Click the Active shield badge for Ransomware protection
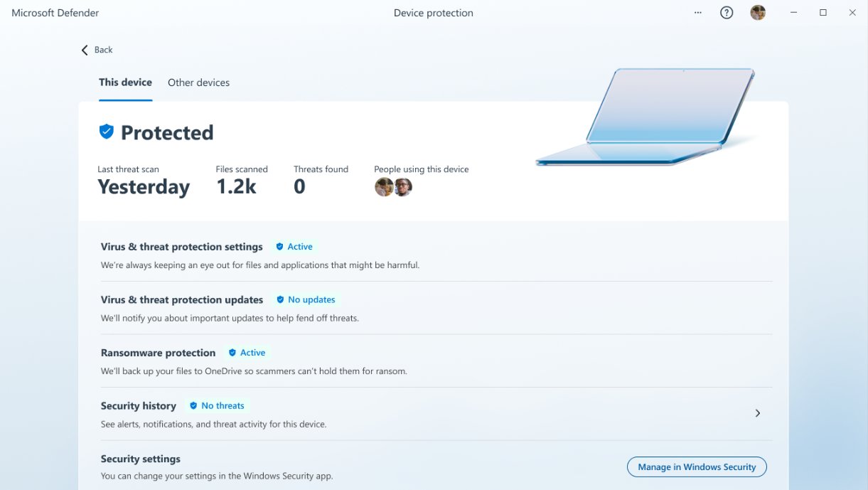Viewport: 868px width, 490px height. click(247, 353)
